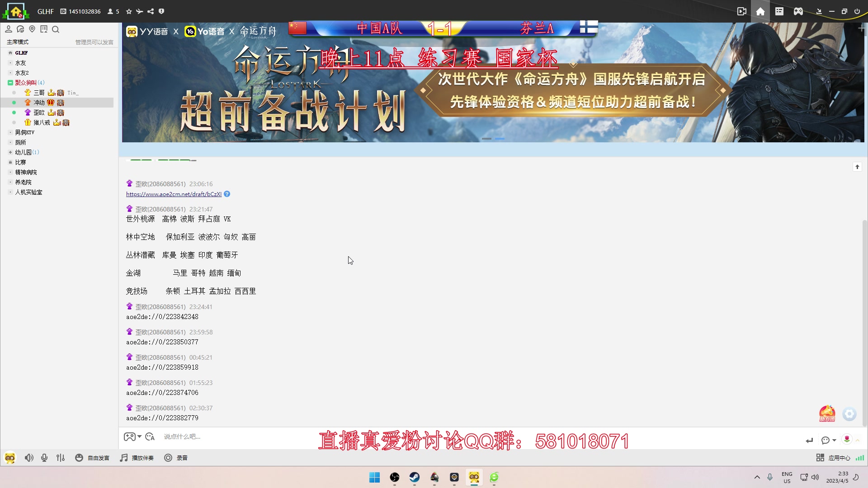Select user 三哥 in channel list

click(39, 93)
